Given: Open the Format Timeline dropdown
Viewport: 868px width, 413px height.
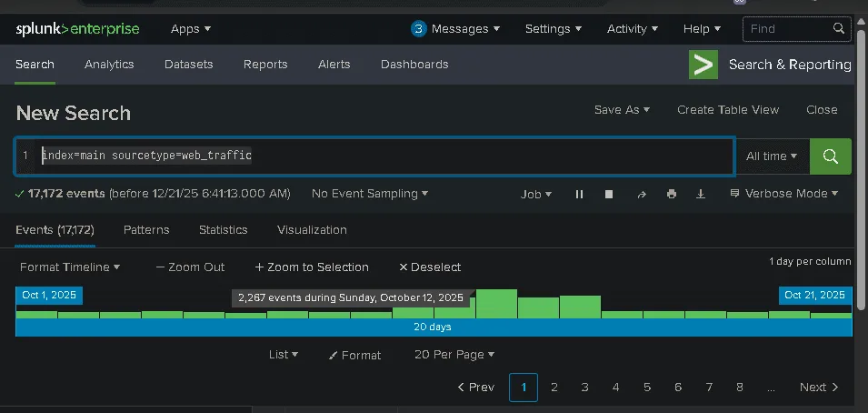Looking at the screenshot, I should (70, 267).
